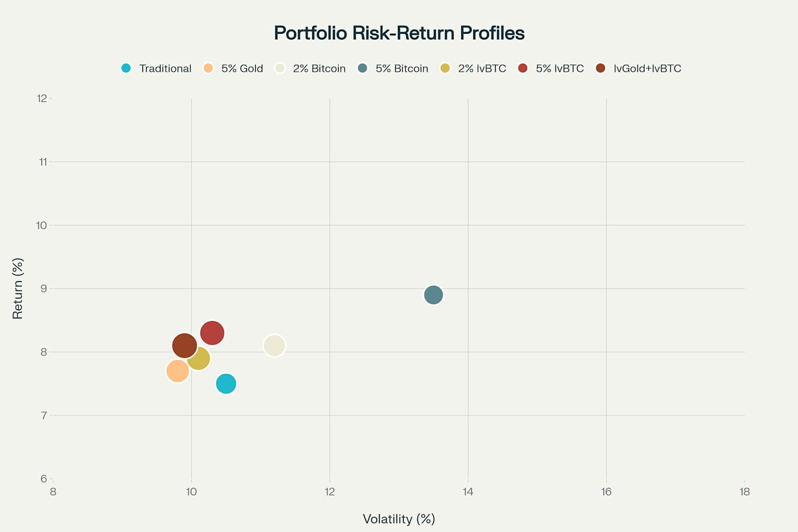The height and width of the screenshot is (532, 798).
Task: Hide the lvGold+lvBTC legend series
Action: point(647,68)
